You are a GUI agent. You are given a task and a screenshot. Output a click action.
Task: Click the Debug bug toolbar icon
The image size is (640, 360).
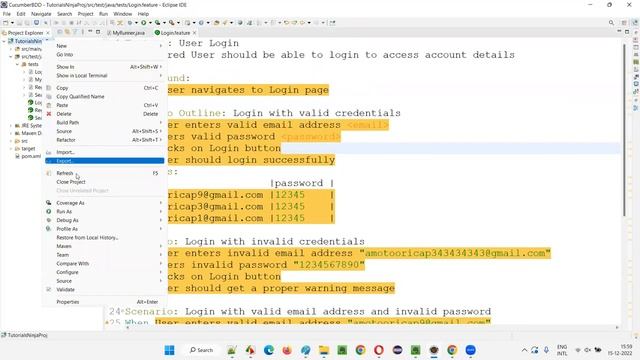click(130, 23)
